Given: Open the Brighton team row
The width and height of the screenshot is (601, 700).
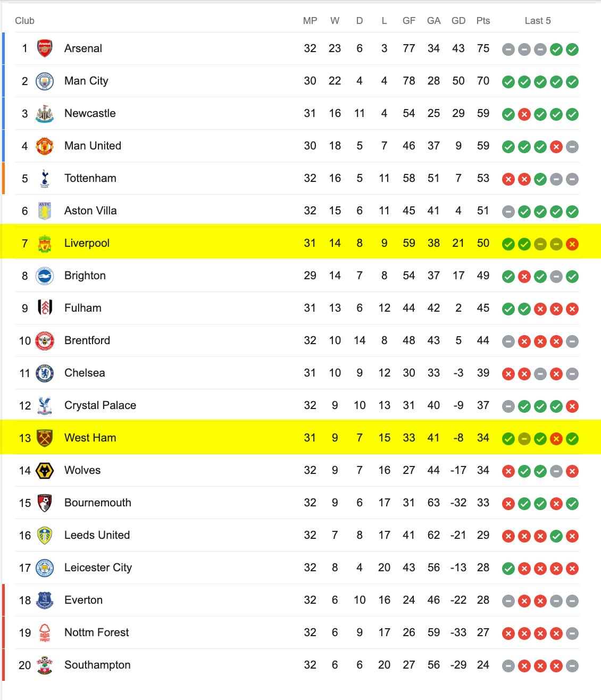Looking at the screenshot, I should [298, 276].
